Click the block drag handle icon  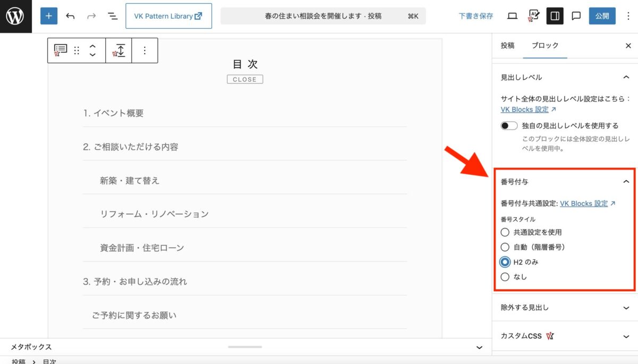pos(77,50)
